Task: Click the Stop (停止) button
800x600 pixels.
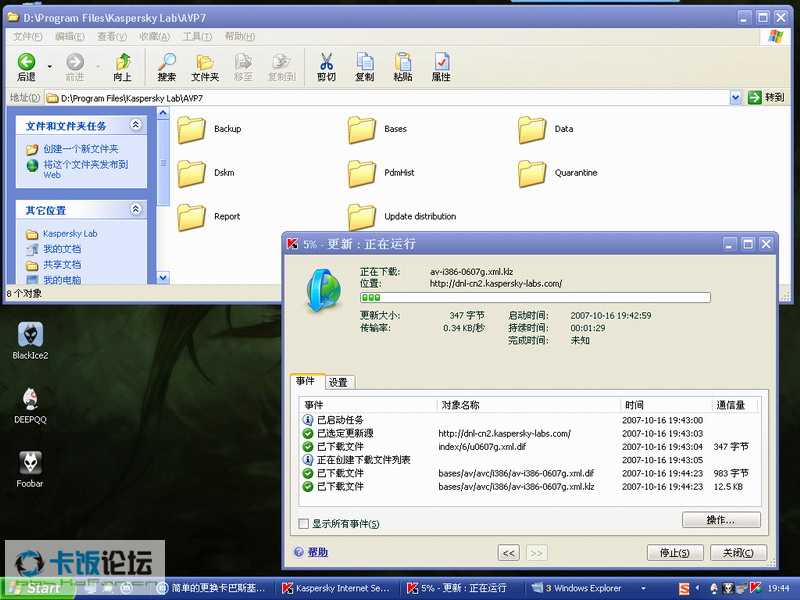Action: (x=674, y=553)
